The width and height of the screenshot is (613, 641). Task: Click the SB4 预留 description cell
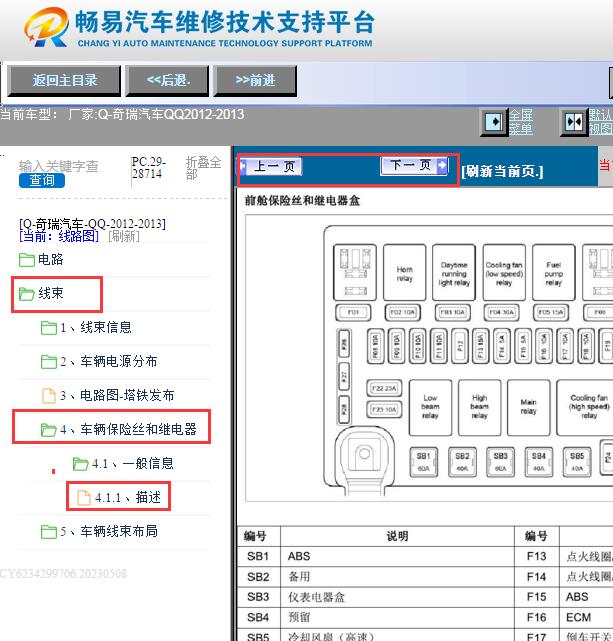tap(397, 617)
